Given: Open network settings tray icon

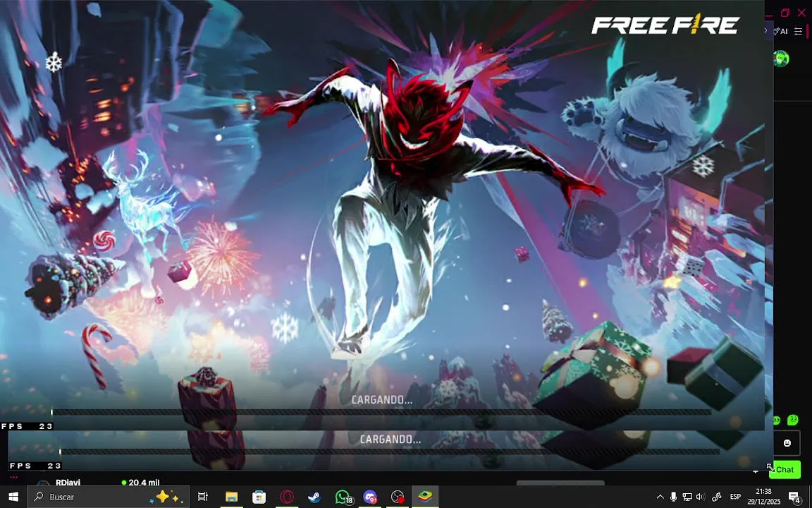Looking at the screenshot, I should pyautogui.click(x=687, y=497).
